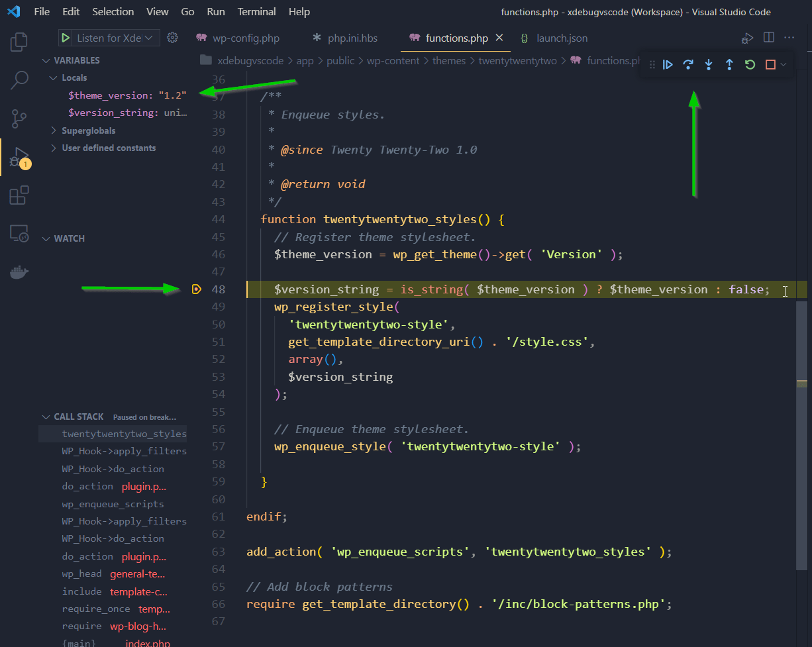Select the require wp-blog-h... stack frame
812x647 pixels.
click(114, 626)
